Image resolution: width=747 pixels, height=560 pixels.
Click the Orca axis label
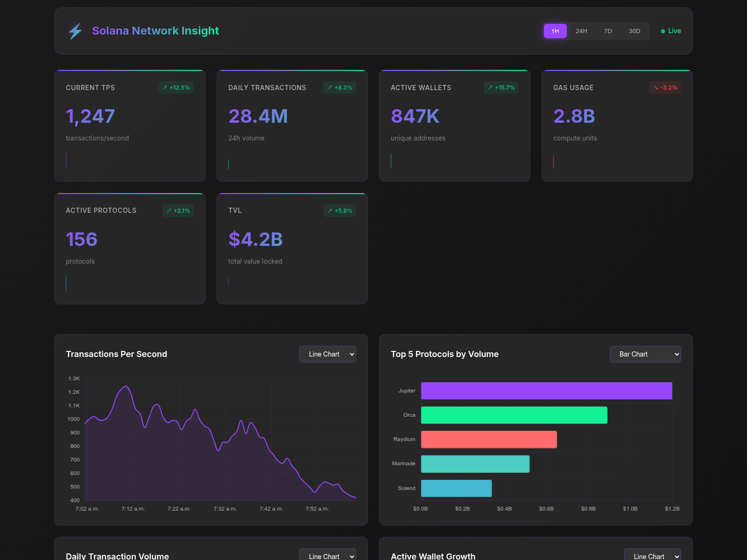coord(409,415)
